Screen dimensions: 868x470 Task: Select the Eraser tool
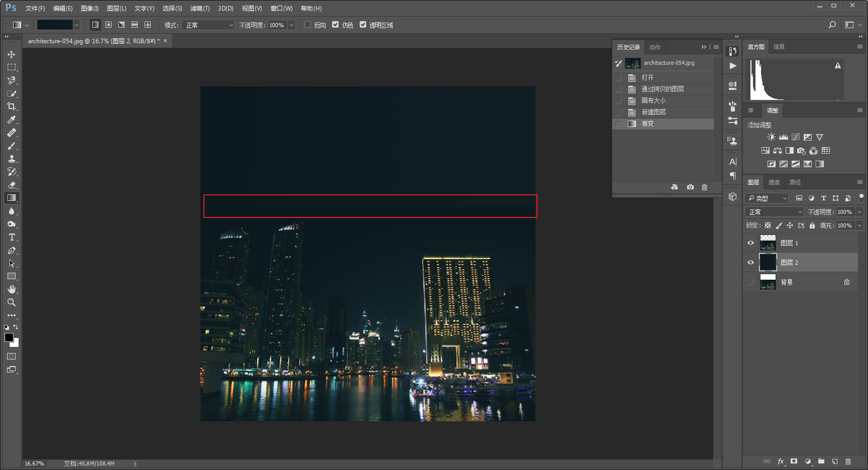(x=12, y=185)
